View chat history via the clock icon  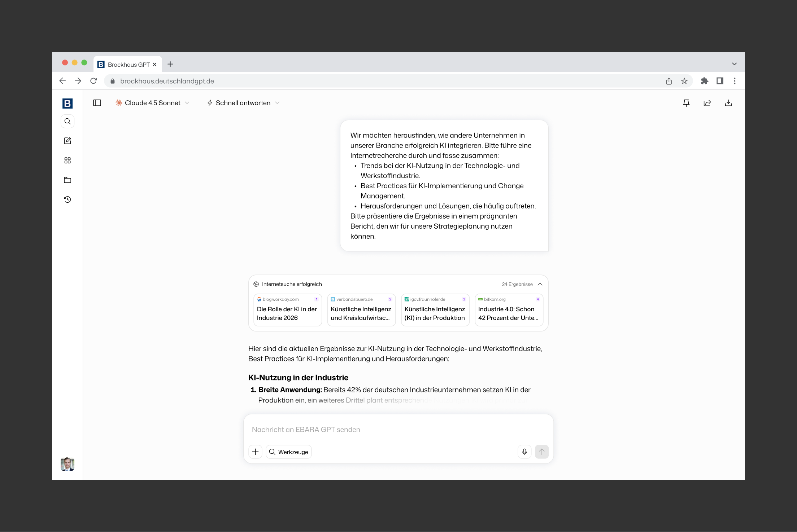(67, 199)
